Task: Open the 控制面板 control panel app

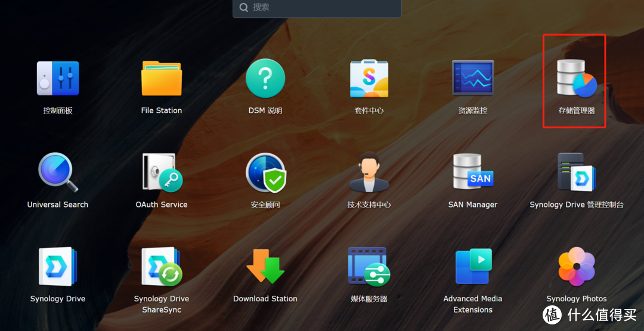Action: click(x=58, y=79)
